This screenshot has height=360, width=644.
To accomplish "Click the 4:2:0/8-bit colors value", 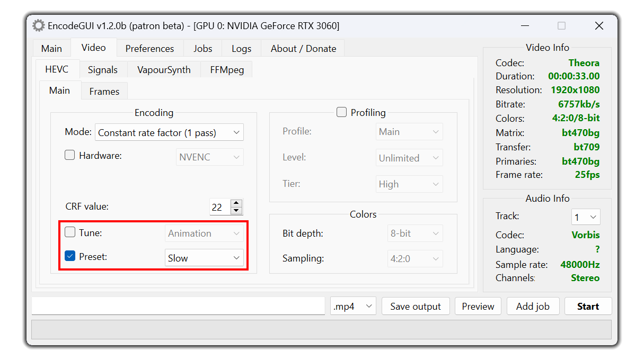I will point(576,118).
